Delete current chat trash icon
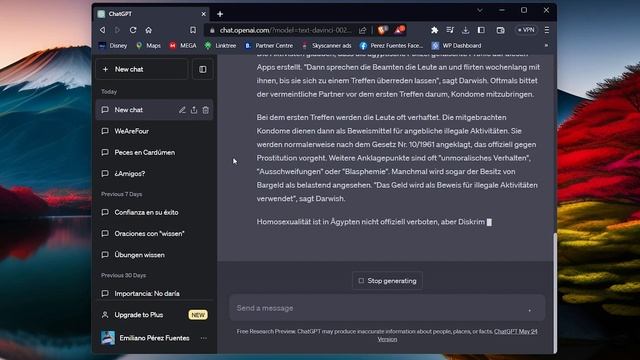This screenshot has width=640, height=360. [x=206, y=110]
